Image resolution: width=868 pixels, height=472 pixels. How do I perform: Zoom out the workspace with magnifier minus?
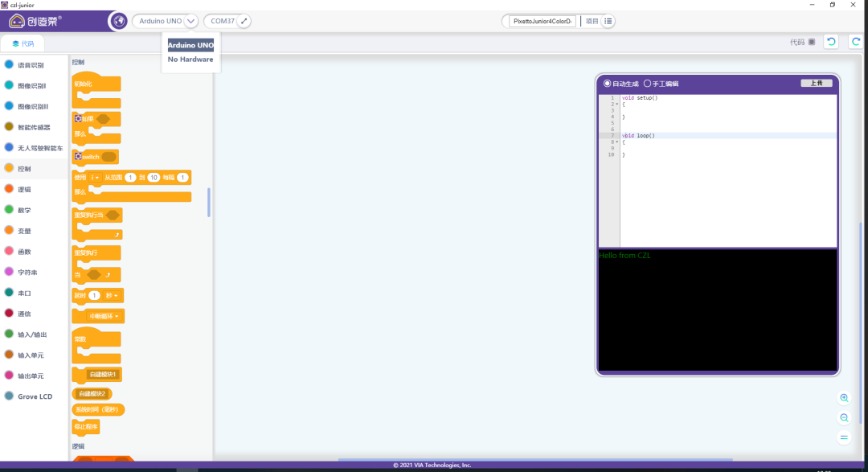(x=844, y=418)
